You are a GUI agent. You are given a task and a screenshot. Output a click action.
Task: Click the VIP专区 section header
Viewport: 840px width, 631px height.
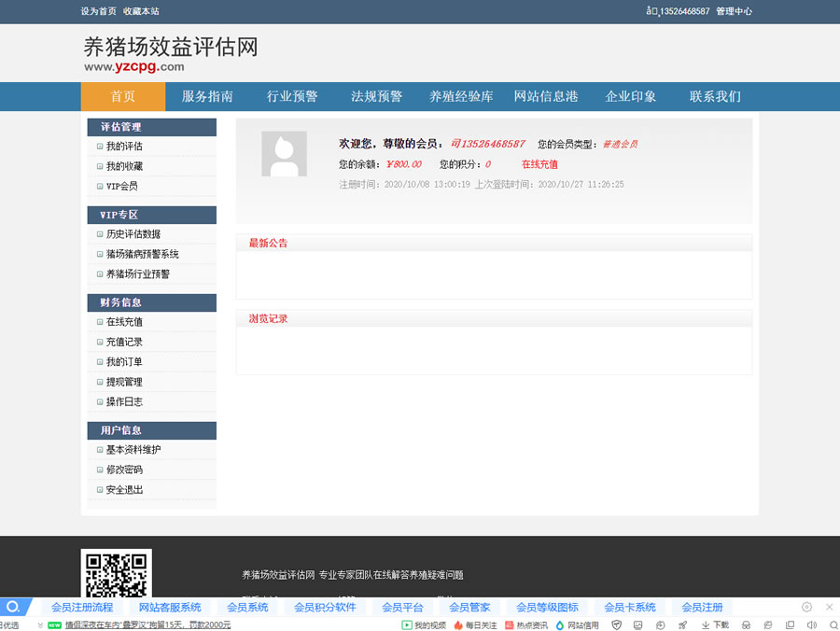[151, 215]
